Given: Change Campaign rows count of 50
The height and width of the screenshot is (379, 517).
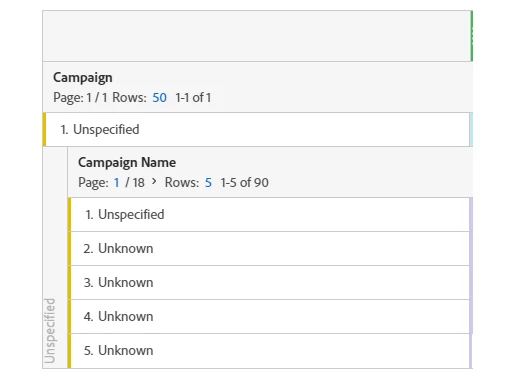Looking at the screenshot, I should [159, 98].
